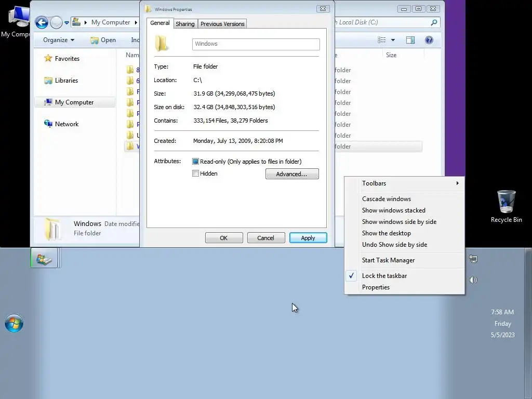
Task: Expand the Toolbars submenu
Action: coord(404,183)
